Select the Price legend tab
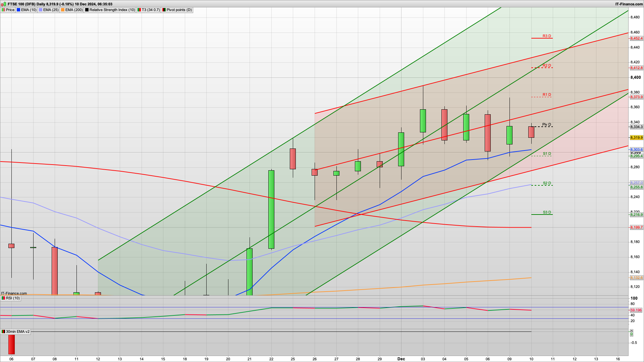Screen dimensions: 644x362 click(x=9, y=10)
